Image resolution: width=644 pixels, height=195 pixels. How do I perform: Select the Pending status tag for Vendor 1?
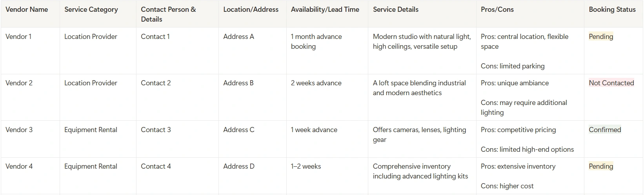click(x=600, y=37)
